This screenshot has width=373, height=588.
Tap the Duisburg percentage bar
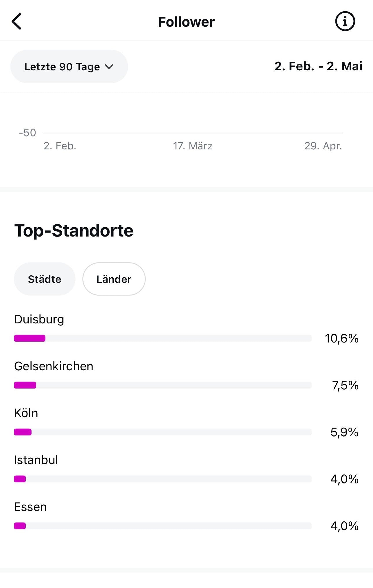(x=163, y=338)
